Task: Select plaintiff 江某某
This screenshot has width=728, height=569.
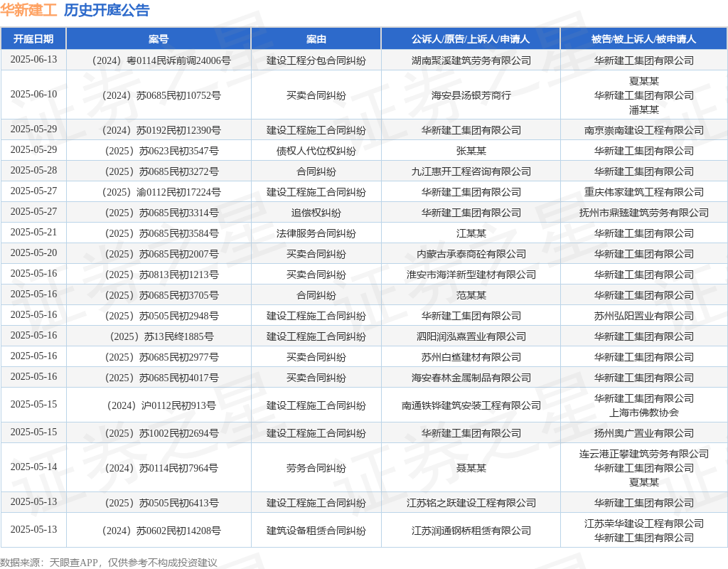Action: (x=471, y=233)
